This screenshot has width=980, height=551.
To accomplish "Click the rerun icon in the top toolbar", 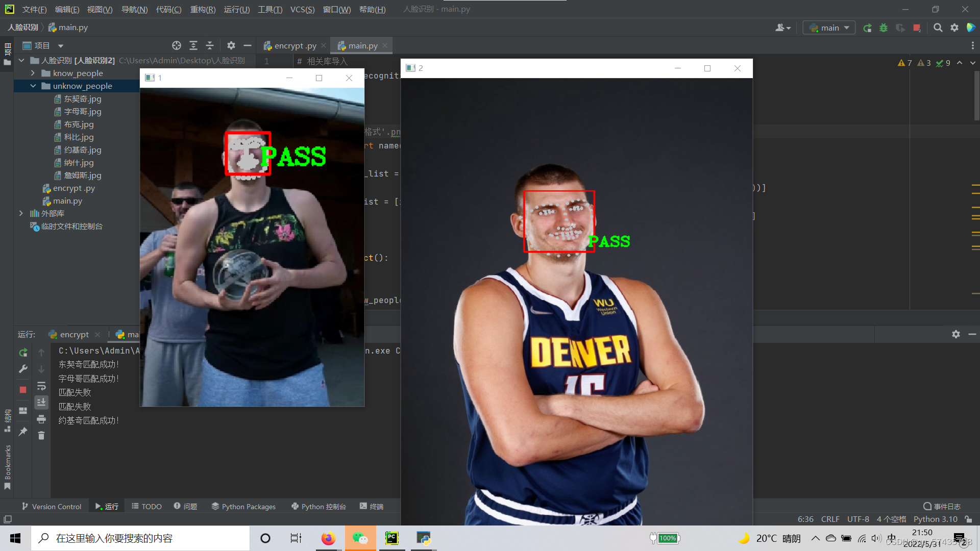I will coord(867,28).
